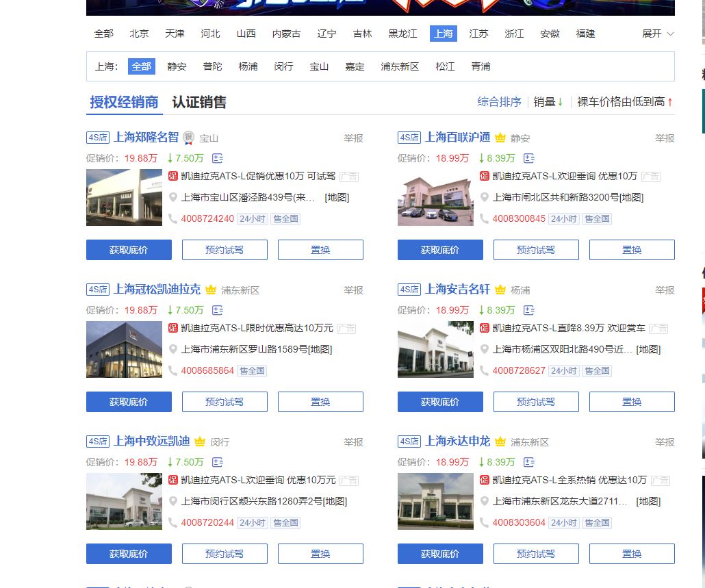Click gold crown badge beside 上海百联沪通
Image resolution: width=705 pixels, height=588 pixels.
pos(500,138)
